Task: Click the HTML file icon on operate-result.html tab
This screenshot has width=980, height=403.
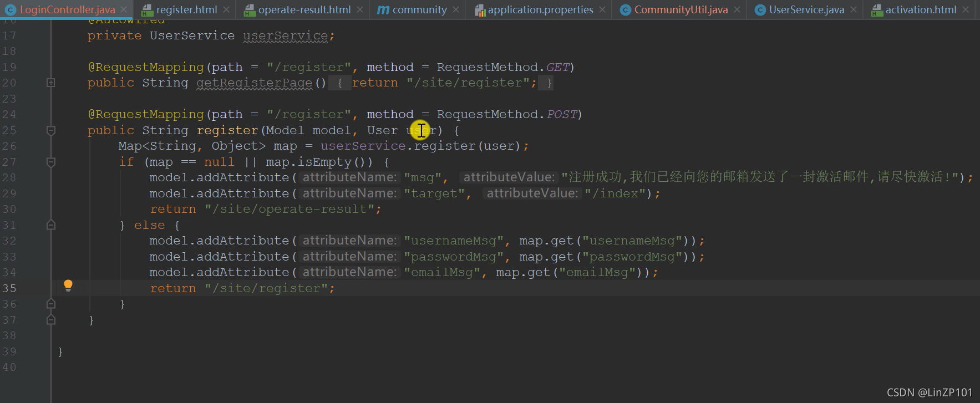Action: [x=250, y=10]
